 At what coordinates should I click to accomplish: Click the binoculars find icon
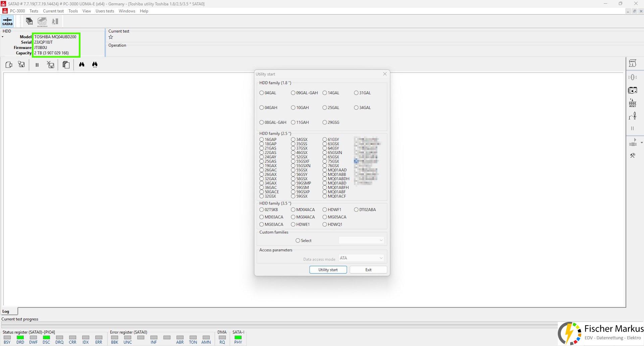[82, 65]
